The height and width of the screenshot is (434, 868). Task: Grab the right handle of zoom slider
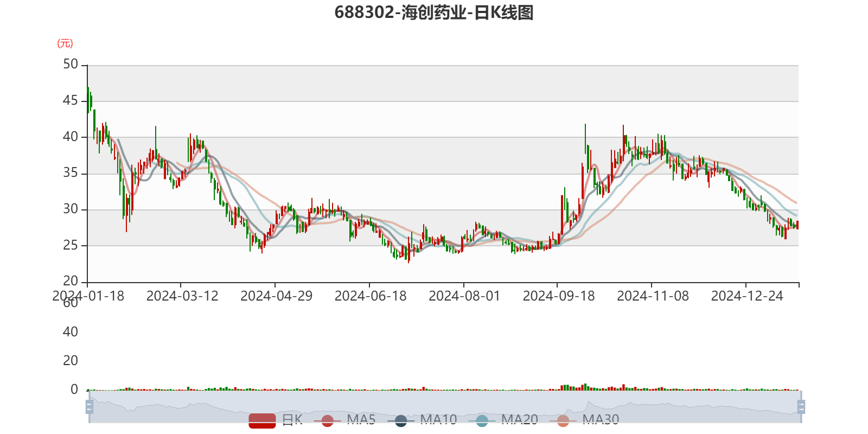click(x=801, y=406)
